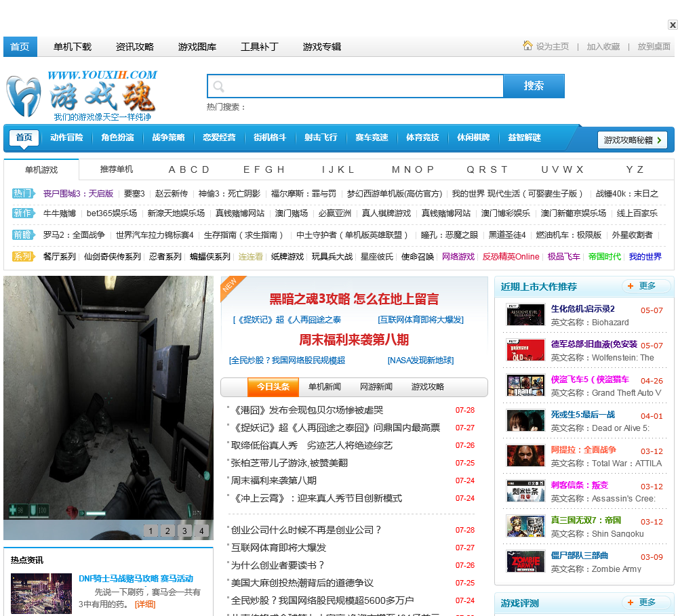This screenshot has width=678, height=616.
Task: Open Grand Theft Auto V cover thumbnail
Action: (525, 386)
